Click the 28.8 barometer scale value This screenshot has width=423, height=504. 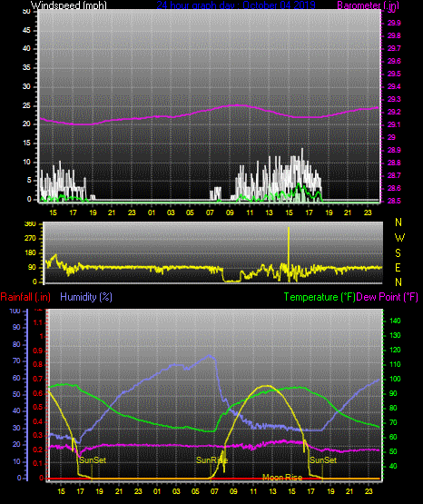[x=394, y=163]
